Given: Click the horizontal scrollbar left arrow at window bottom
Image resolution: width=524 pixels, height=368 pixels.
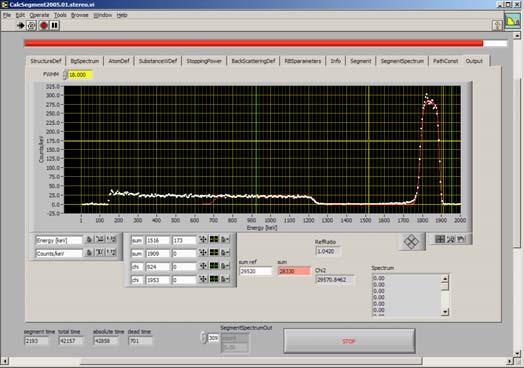Looking at the screenshot, I should coord(4,361).
